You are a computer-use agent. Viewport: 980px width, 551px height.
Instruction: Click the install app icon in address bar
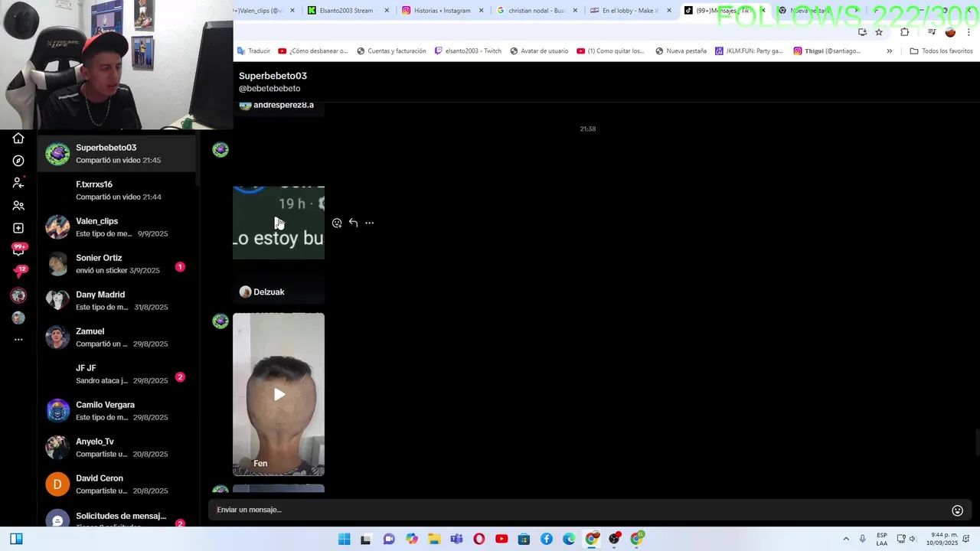tap(862, 32)
